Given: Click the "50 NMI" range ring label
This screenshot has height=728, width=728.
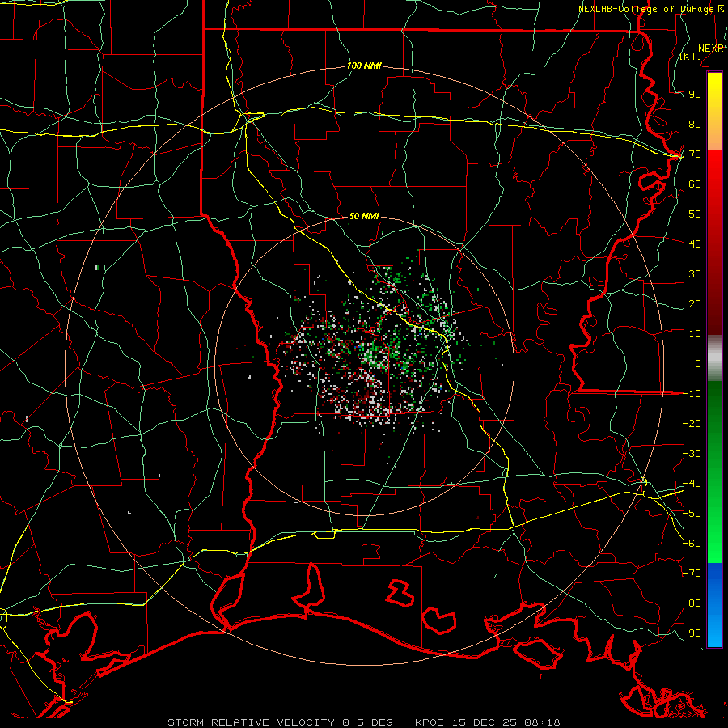Looking at the screenshot, I should point(364,216).
